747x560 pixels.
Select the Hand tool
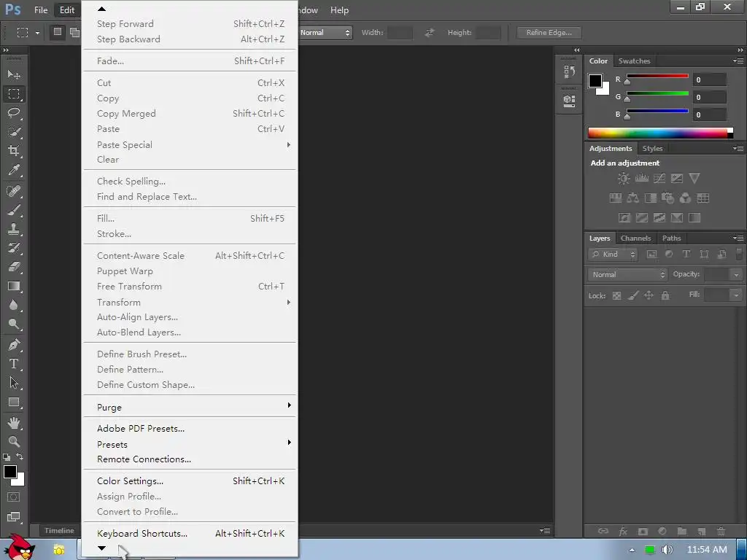pos(14,423)
